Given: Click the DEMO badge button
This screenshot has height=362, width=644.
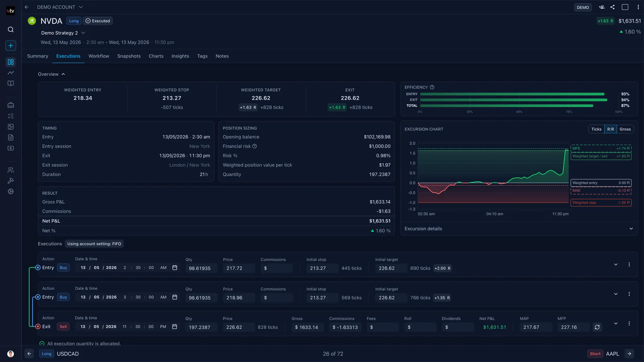Looking at the screenshot, I should click(582, 7).
